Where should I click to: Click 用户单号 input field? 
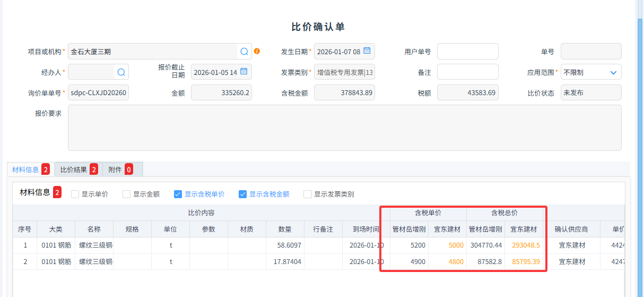[467, 52]
